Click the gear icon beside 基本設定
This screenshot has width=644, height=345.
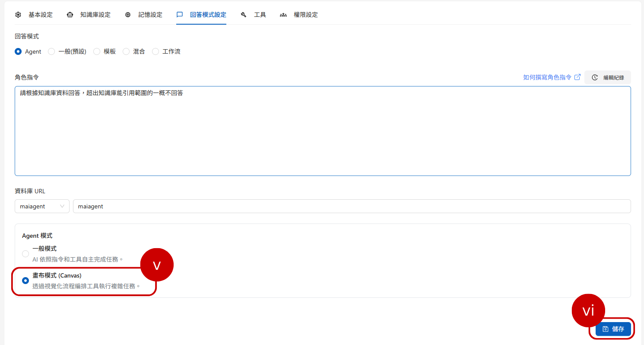18,15
